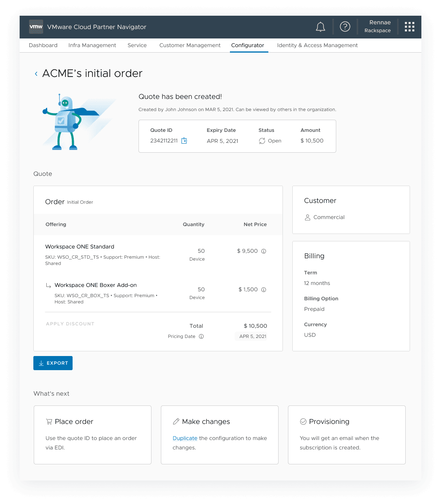Click the Commercial customer label
This screenshot has height=504, width=441.
click(329, 217)
